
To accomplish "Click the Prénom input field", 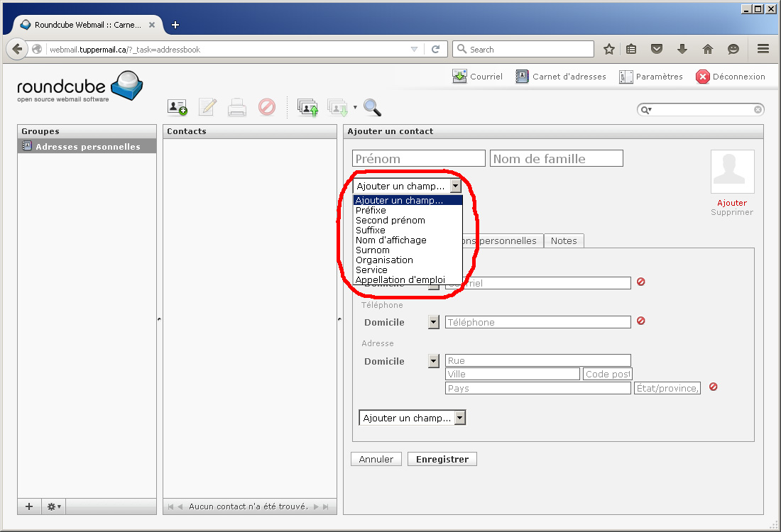I will 418,158.
